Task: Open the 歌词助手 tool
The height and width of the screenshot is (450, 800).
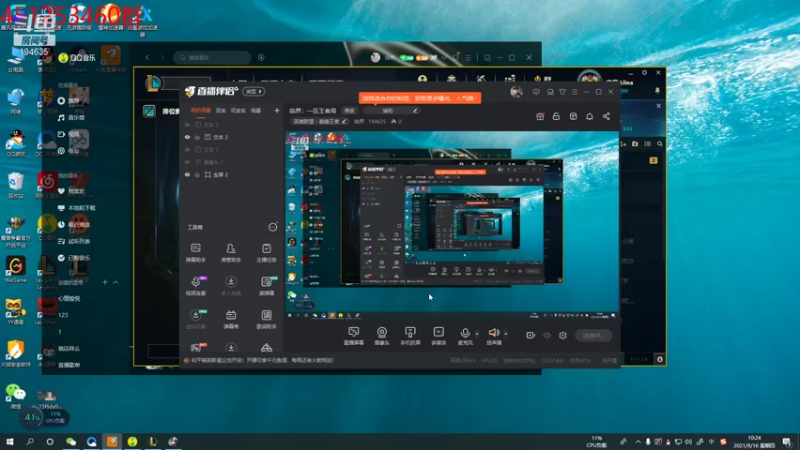Action: [x=266, y=319]
